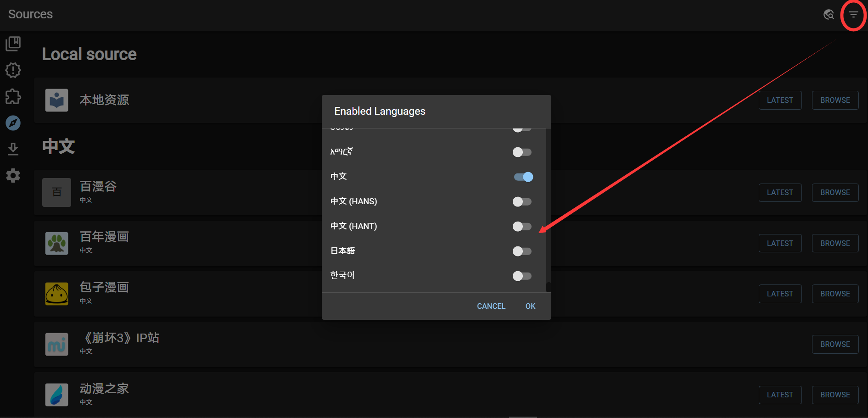Image resolution: width=868 pixels, height=418 pixels.
Task: Click LATEST for 百漫谷
Action: click(780, 192)
